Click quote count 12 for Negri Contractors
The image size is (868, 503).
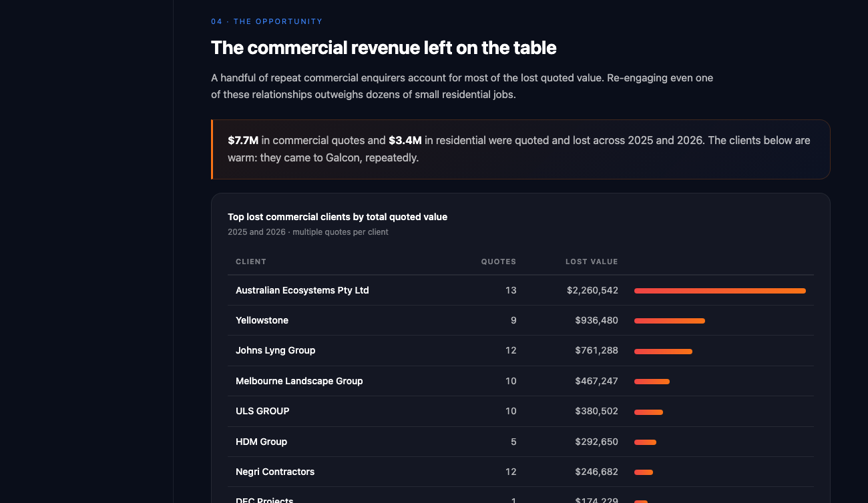point(511,472)
